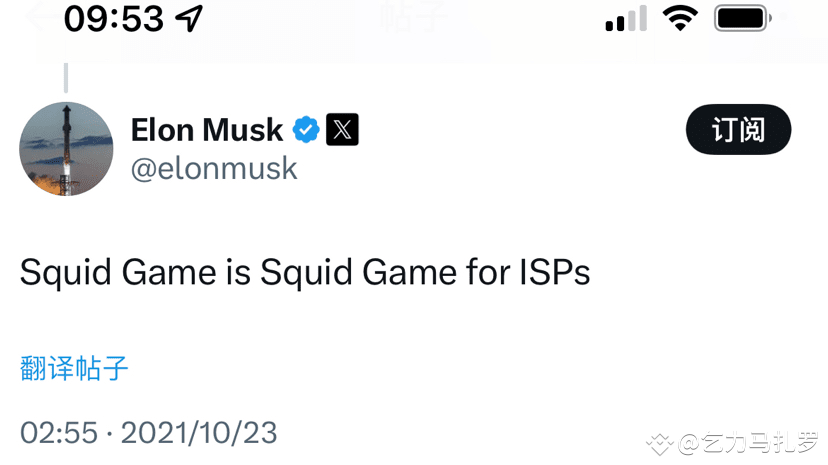
Task: Tap the @乞力马扎罗 watermark text
Action: point(749,443)
